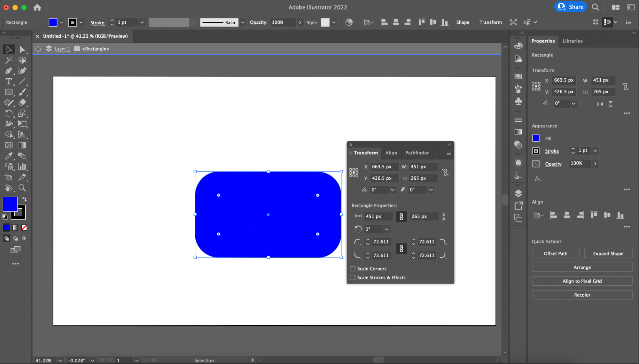
Task: Select the Zoom tool
Action: [22, 188]
